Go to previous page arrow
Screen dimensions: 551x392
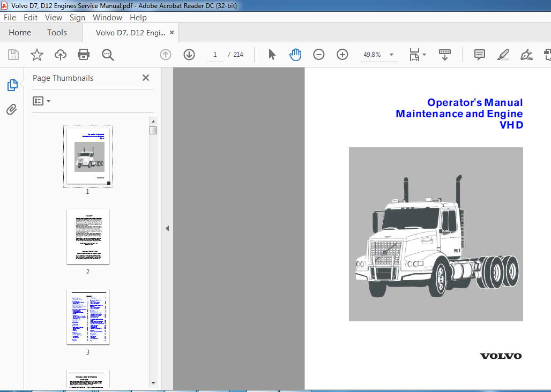(166, 55)
